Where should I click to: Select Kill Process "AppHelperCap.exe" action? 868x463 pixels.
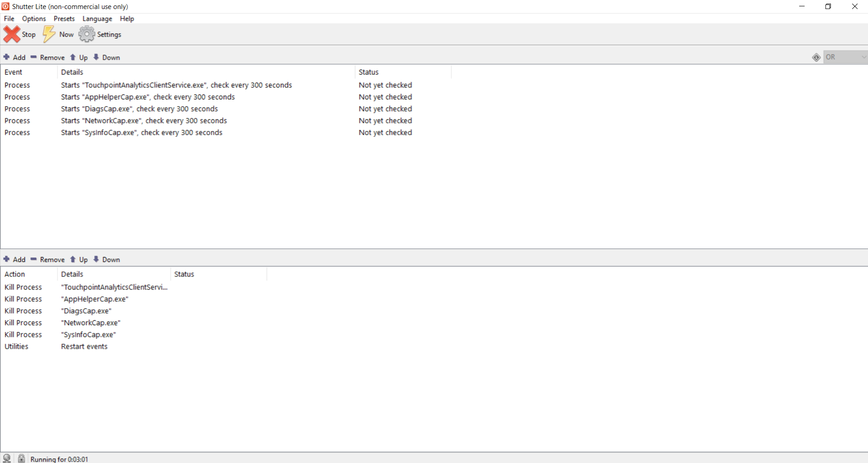pos(134,299)
